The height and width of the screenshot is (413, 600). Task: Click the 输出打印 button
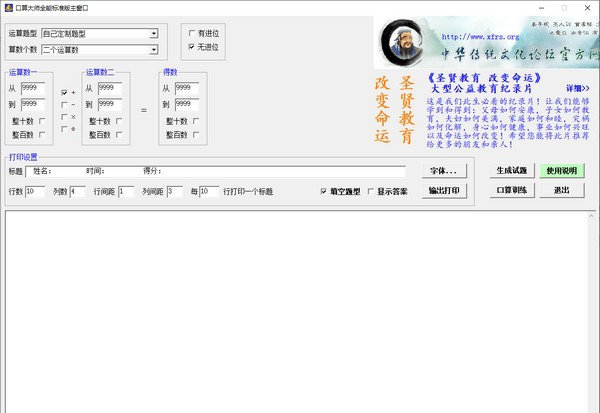click(x=444, y=191)
